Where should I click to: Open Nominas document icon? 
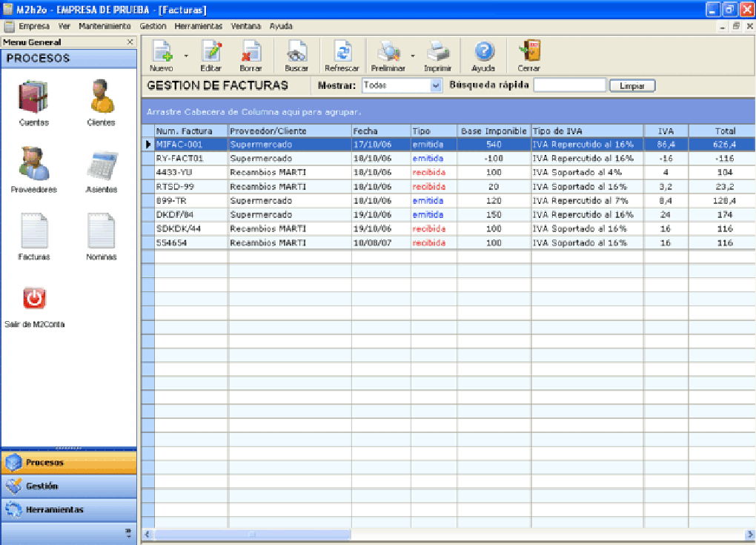[x=102, y=237]
